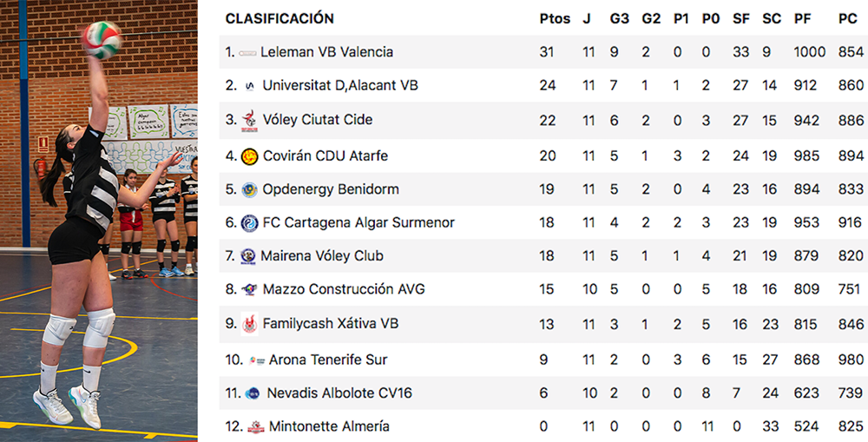The width and height of the screenshot is (868, 442).
Task: Click the Ptos column header
Action: (x=555, y=19)
